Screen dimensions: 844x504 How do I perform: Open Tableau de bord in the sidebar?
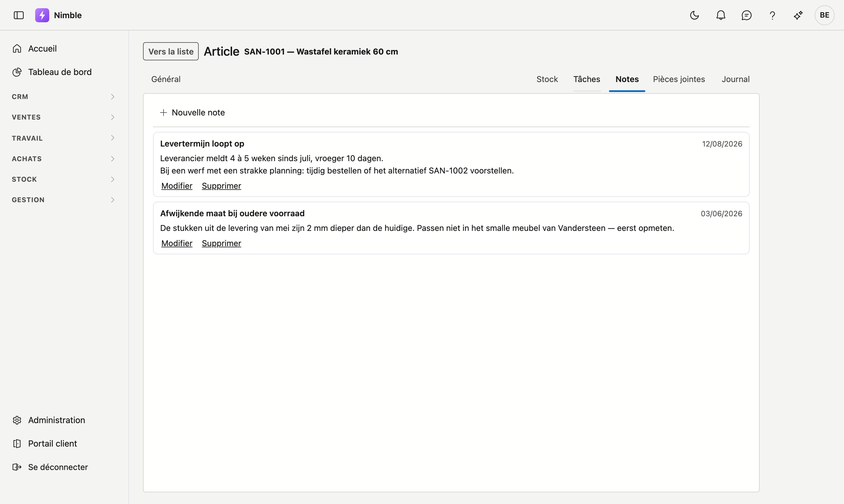click(60, 72)
